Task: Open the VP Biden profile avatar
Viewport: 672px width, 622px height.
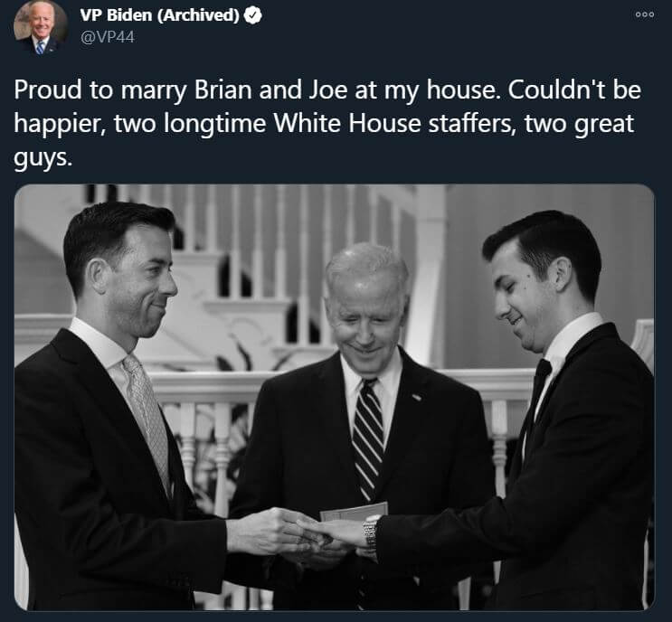Action: [41, 27]
